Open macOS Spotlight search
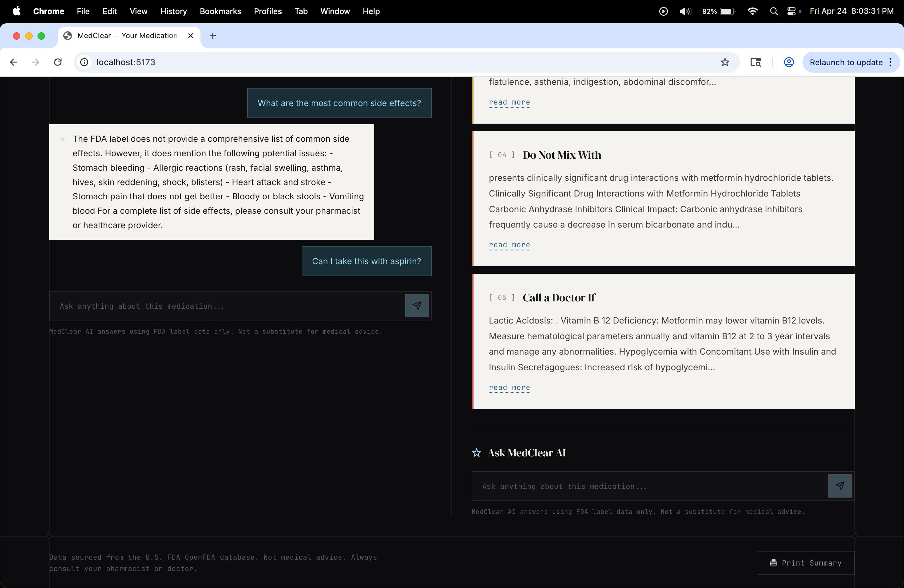Screen dimensions: 904x588 point(773,11)
